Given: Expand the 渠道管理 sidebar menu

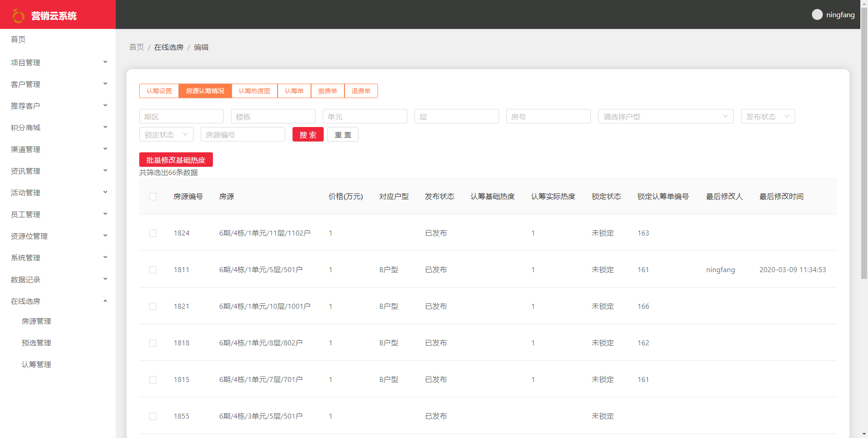Looking at the screenshot, I should [58, 149].
